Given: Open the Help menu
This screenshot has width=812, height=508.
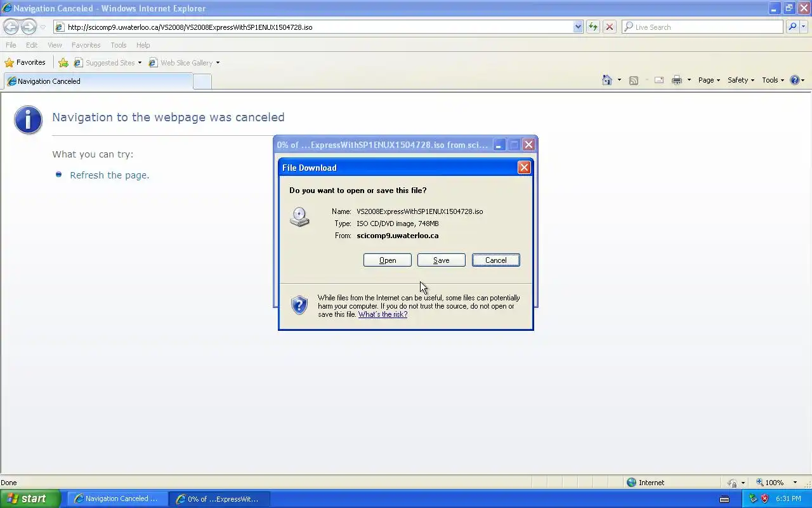Looking at the screenshot, I should click(143, 45).
